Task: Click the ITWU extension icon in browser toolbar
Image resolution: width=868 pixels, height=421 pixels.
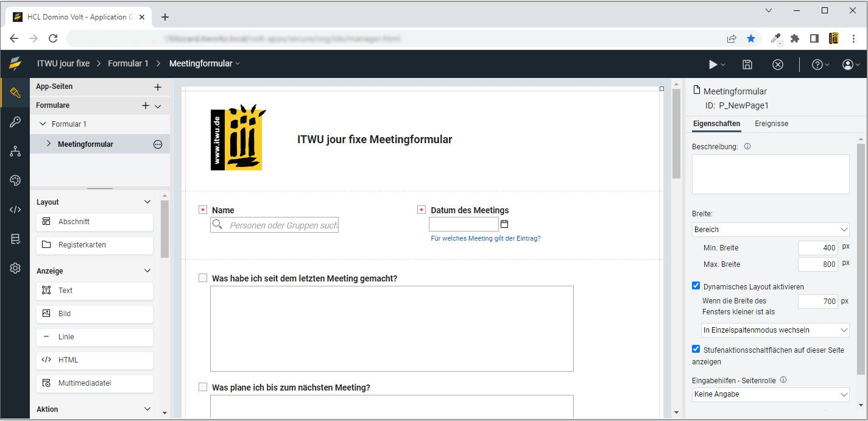Action: pyautogui.click(x=834, y=38)
